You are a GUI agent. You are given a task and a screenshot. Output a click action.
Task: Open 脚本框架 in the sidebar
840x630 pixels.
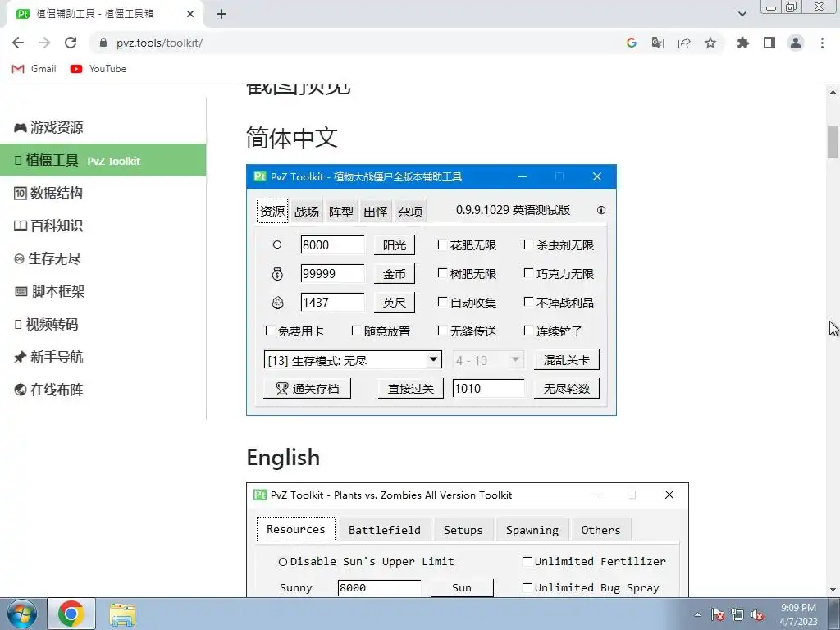point(49,291)
